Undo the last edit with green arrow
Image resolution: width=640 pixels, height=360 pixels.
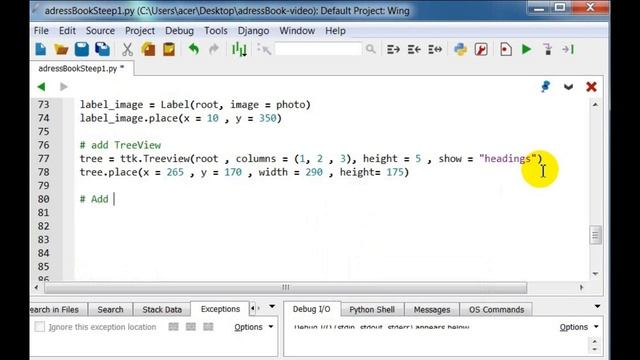tap(194, 49)
